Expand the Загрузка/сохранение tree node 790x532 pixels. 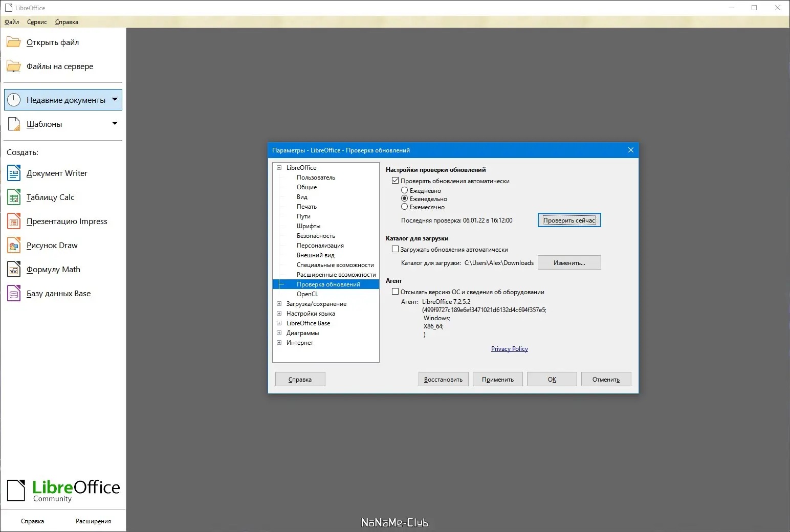click(x=279, y=303)
